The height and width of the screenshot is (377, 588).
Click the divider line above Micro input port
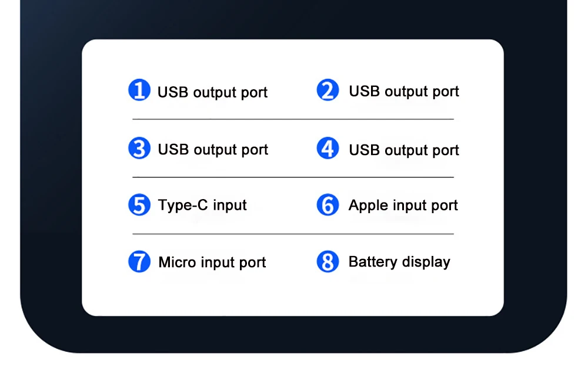pos(293,234)
